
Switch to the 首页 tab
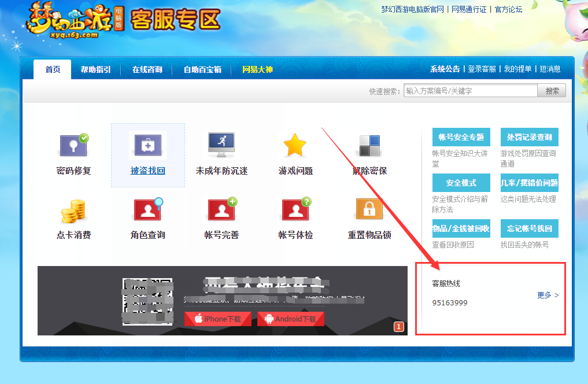pos(53,69)
